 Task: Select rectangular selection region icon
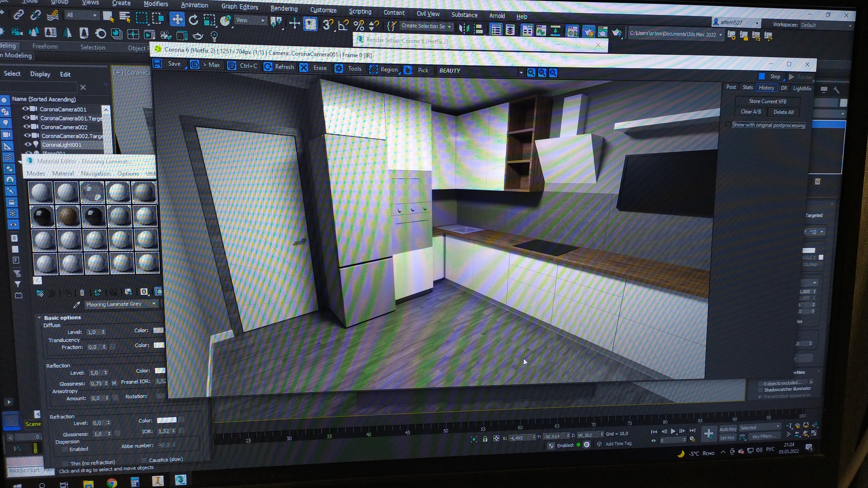tap(142, 18)
